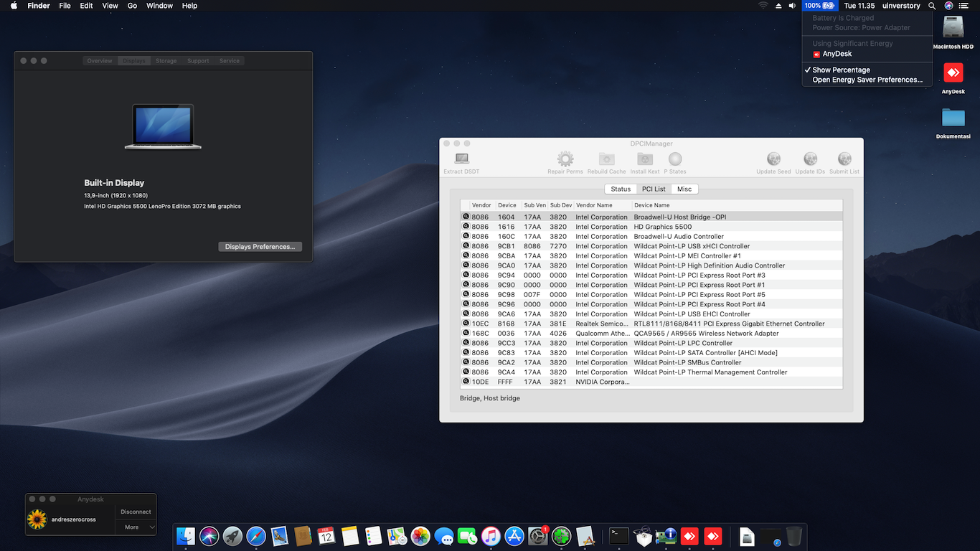Screen dimensions: 980x551
Task: Open the volume control in the menu bar
Action: (792, 6)
